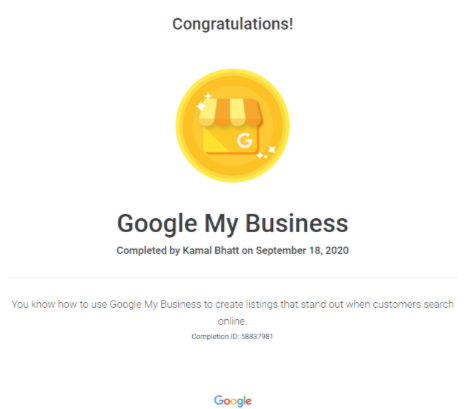Click the sparkle stars at badge top-left
This screenshot has width=473, height=409.
click(x=203, y=102)
